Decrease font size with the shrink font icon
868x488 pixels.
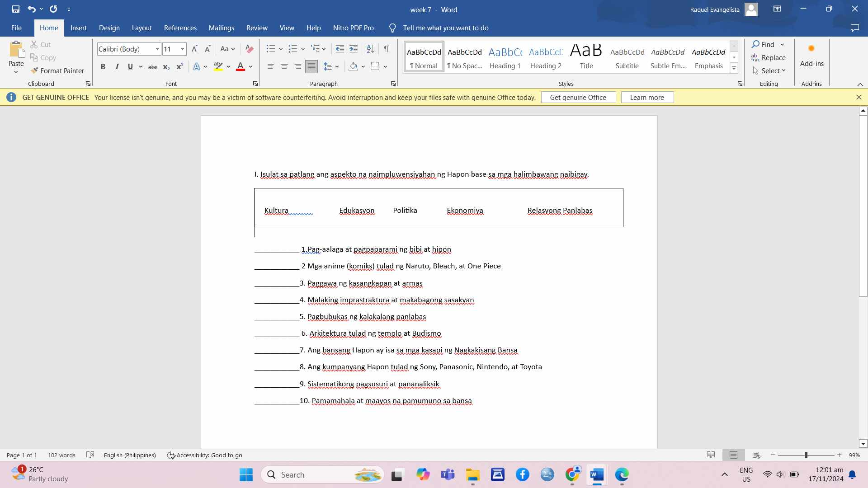point(208,49)
